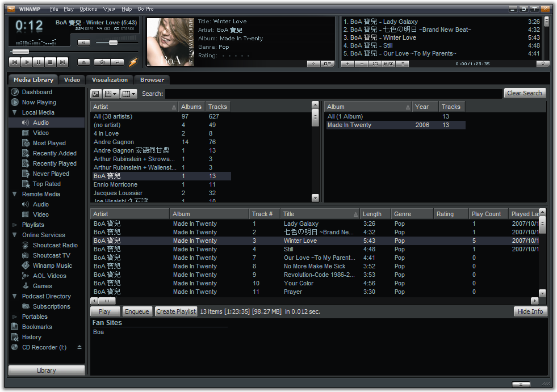
Task: Collapse the Podcast Directory node
Action: [15, 296]
